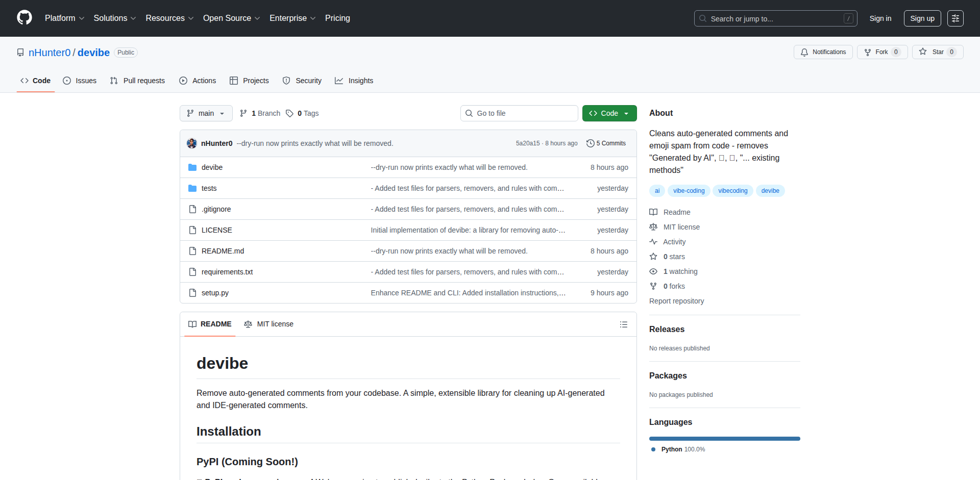Click the tests folder icon

pyautogui.click(x=192, y=188)
